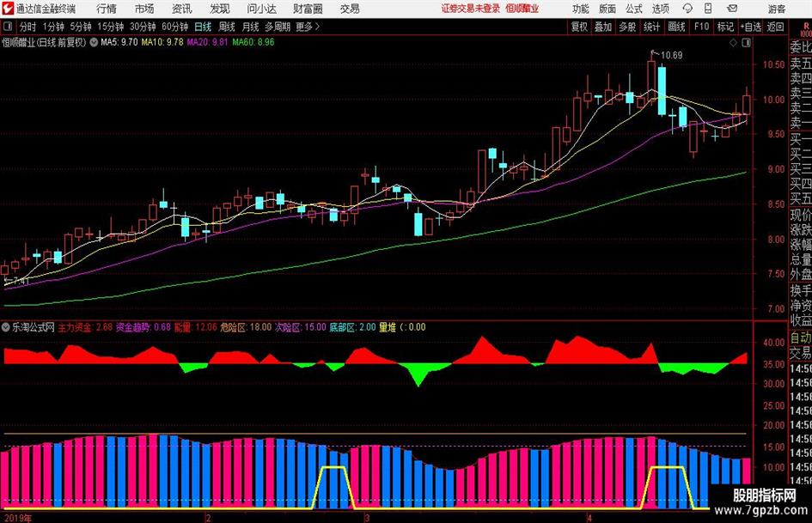The width and height of the screenshot is (812, 523).
Task: Click the 10.69 high price marker
Action: [x=672, y=56]
